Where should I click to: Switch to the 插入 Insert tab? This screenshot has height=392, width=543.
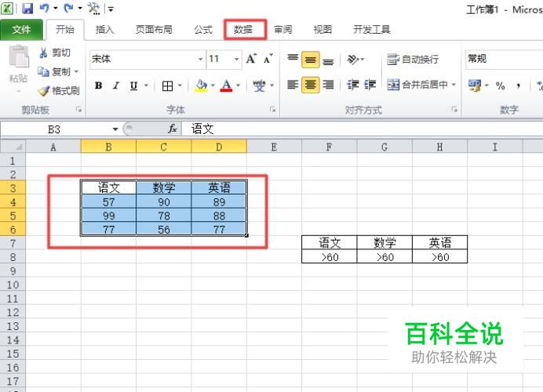pos(104,30)
